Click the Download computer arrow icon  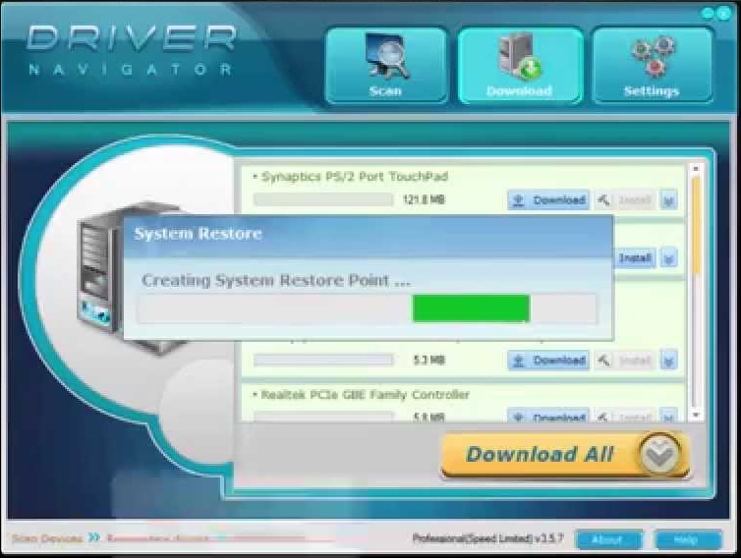519,56
